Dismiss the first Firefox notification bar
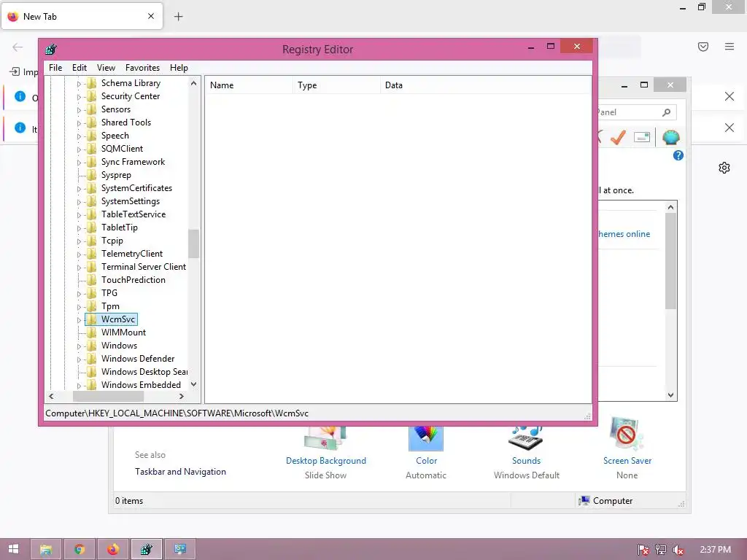The height and width of the screenshot is (560, 747). (729, 97)
